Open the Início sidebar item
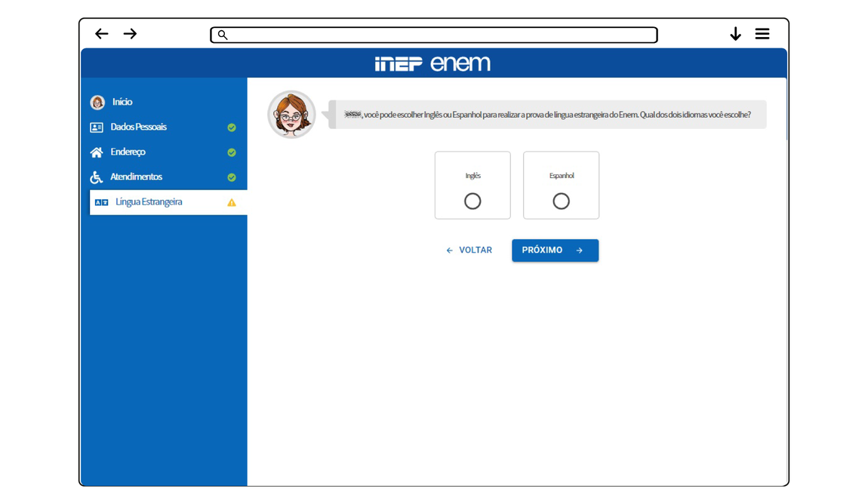Screen dimensions: 868x504 (x=122, y=102)
